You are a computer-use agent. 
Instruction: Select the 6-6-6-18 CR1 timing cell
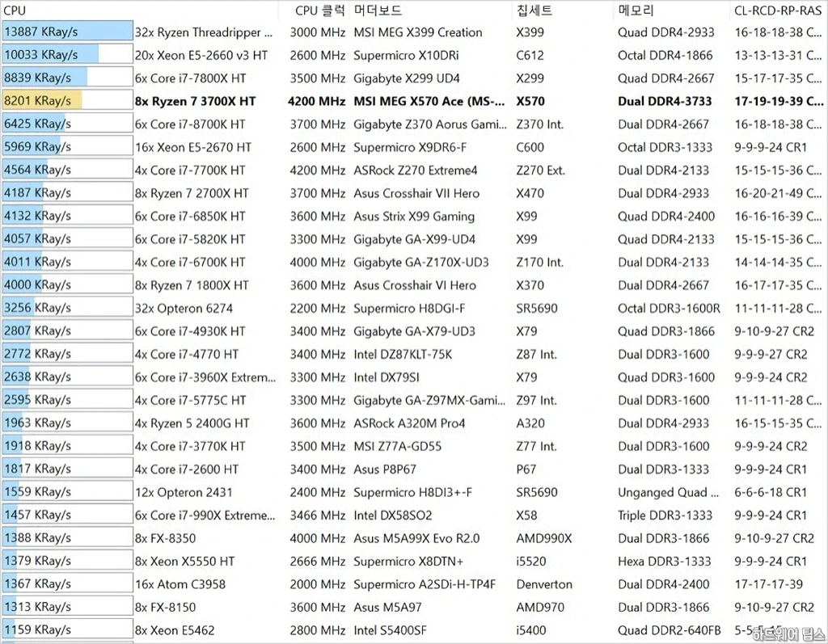pos(771,493)
